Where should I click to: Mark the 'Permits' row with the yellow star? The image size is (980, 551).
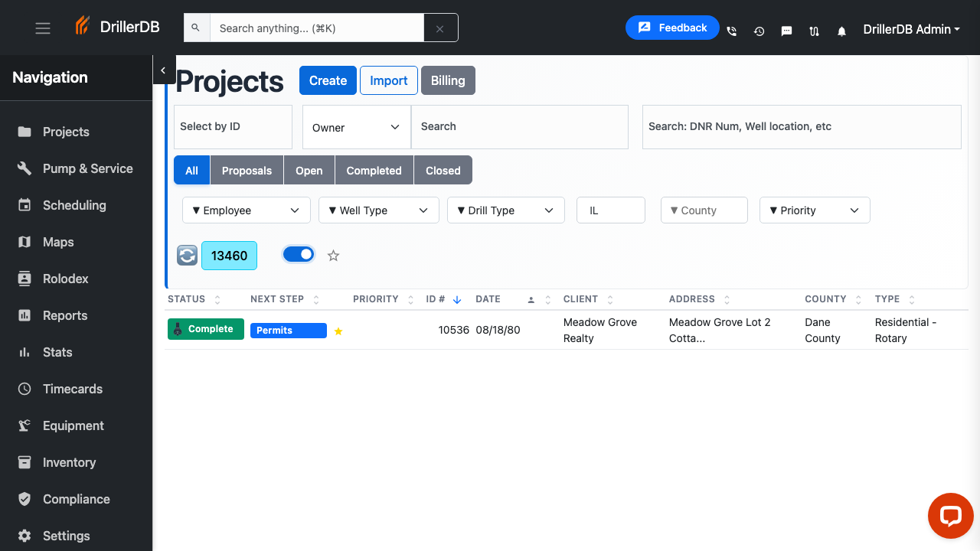[338, 331]
